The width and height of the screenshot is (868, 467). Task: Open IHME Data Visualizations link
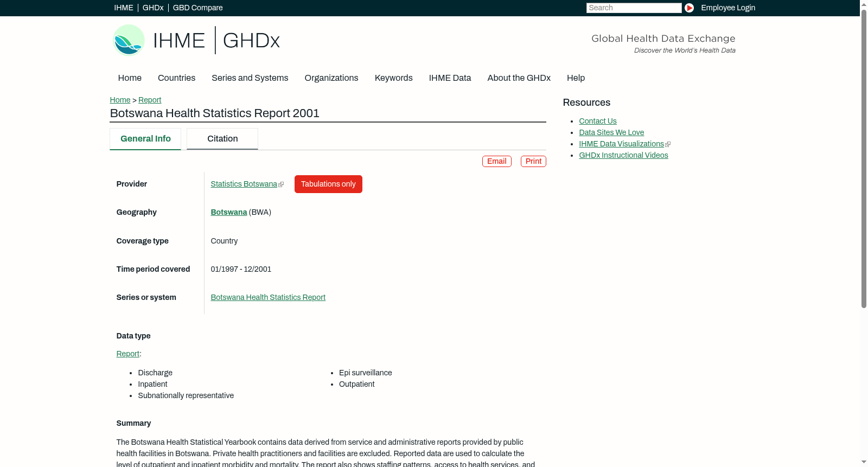(x=621, y=144)
